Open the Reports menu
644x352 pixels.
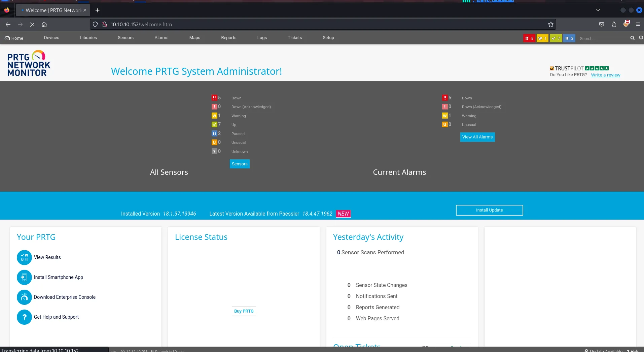point(229,38)
